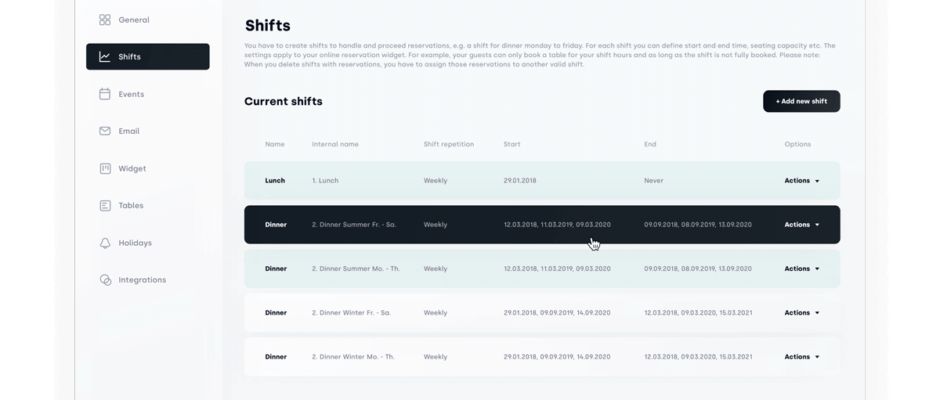Expand Actions dropdown for Lunch shift
Screen dimensions: 940x400
pyautogui.click(x=802, y=181)
